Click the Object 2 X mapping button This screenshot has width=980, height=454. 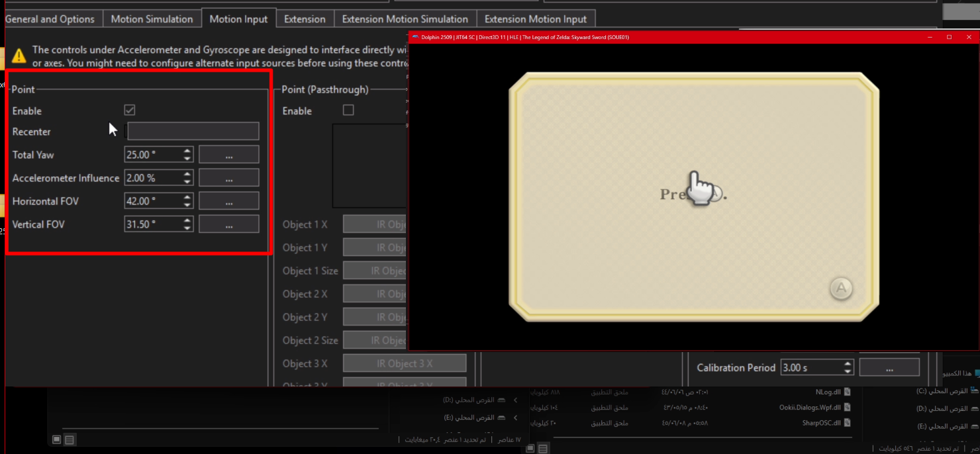tap(375, 294)
